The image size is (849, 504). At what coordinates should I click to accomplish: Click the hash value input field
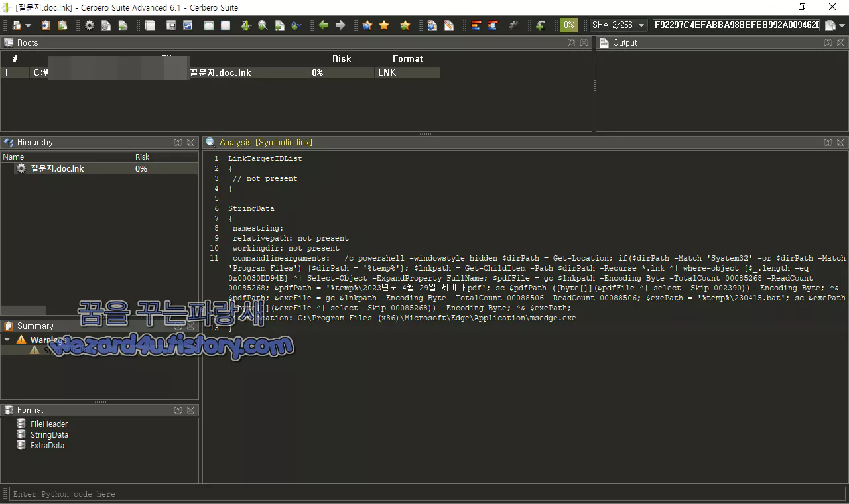click(x=736, y=25)
